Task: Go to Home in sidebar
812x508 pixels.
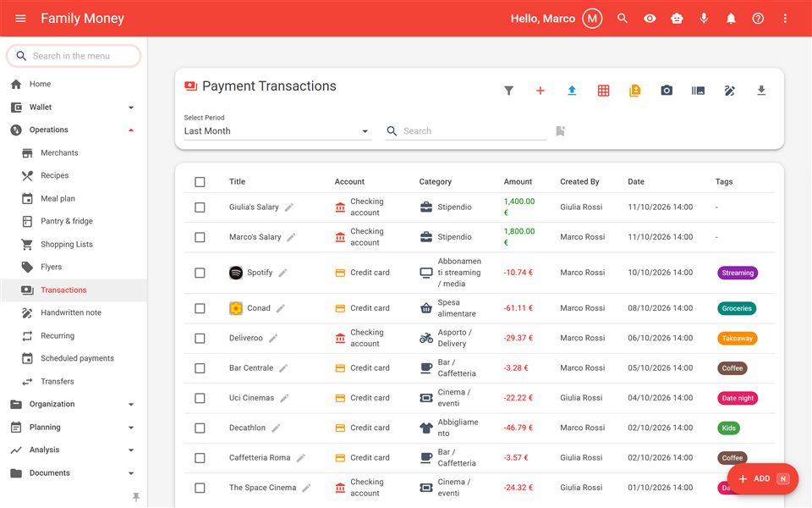Action: (x=73, y=84)
